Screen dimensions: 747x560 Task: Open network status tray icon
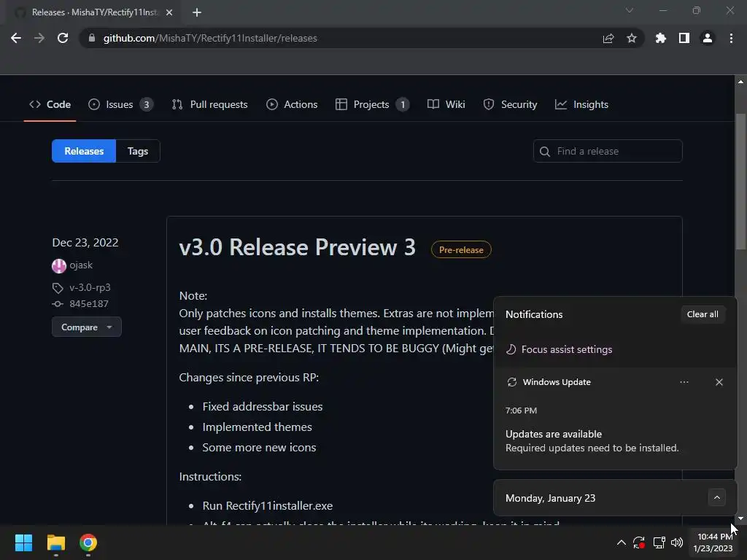pos(659,542)
